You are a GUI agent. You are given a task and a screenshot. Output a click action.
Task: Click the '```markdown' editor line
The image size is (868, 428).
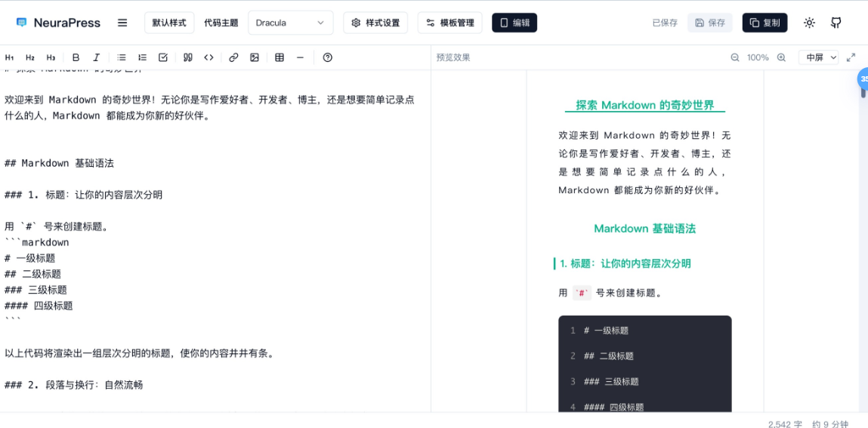pos(37,242)
